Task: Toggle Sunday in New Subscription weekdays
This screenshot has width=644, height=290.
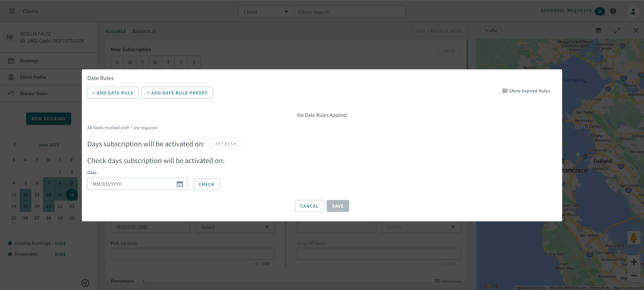Action: [117, 62]
